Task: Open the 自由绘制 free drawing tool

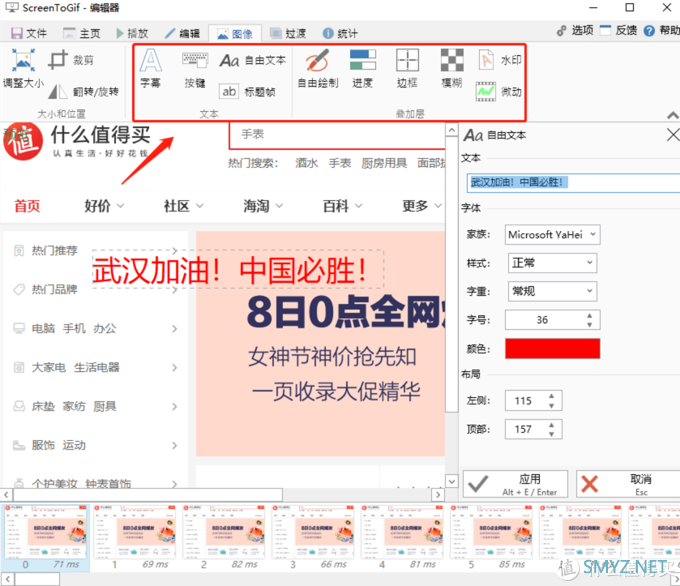Action: point(318,69)
